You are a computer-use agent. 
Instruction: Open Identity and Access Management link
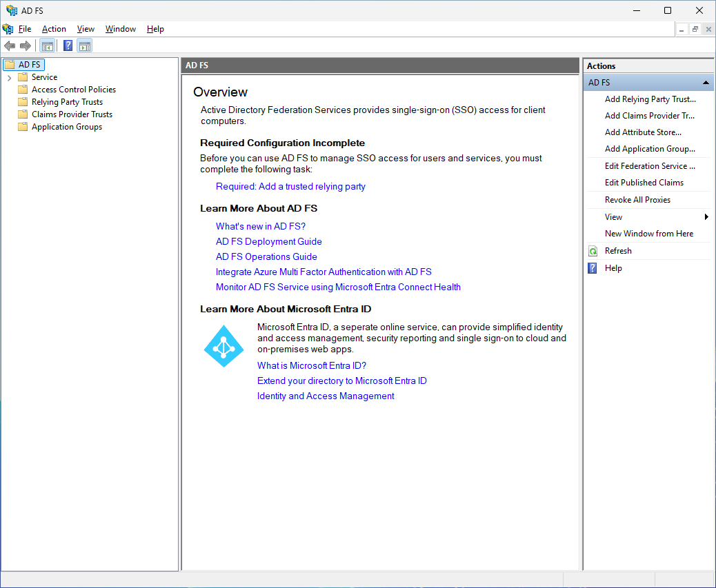click(x=325, y=396)
